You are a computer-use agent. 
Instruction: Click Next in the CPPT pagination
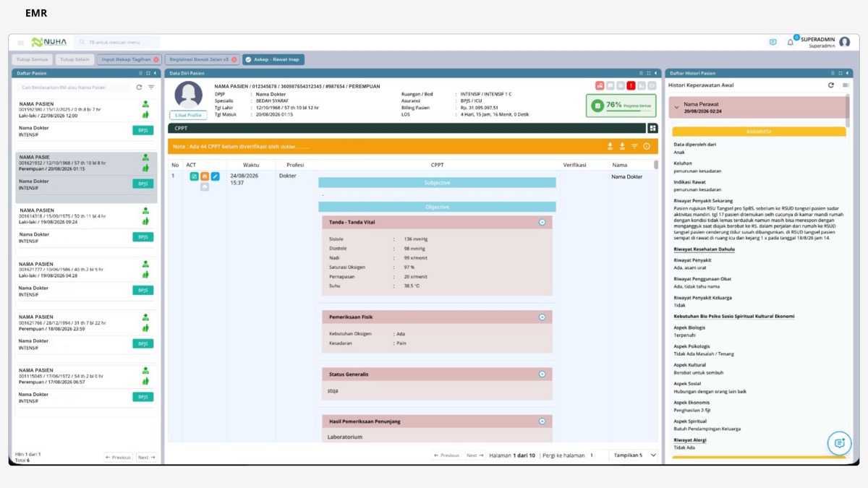pos(475,455)
